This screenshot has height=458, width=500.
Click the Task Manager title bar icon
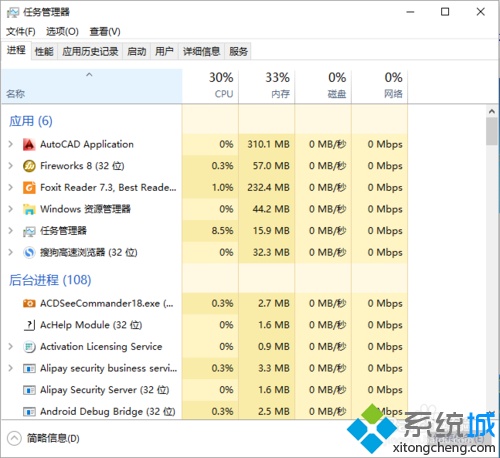coord(13,12)
